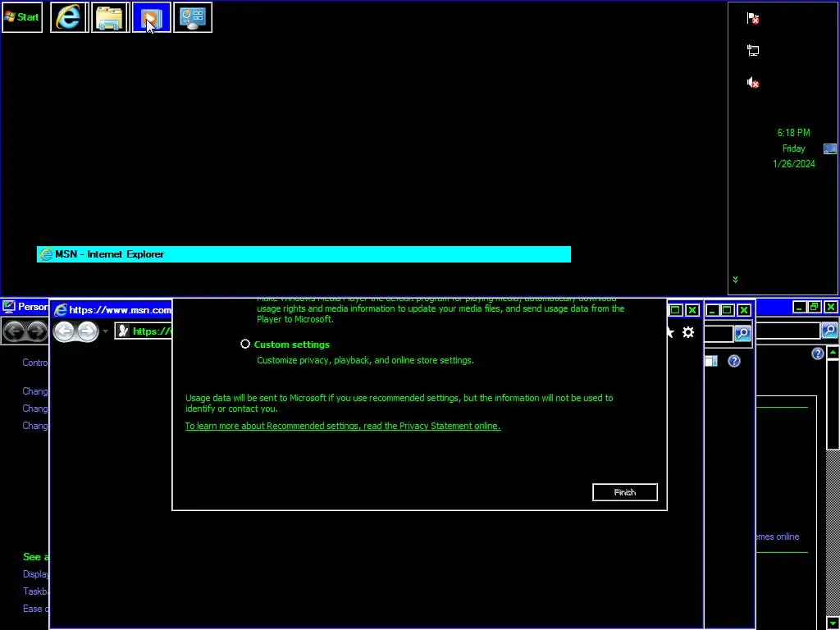This screenshot has height=630, width=840.
Task: Open the Start menu
Action: click(x=22, y=17)
